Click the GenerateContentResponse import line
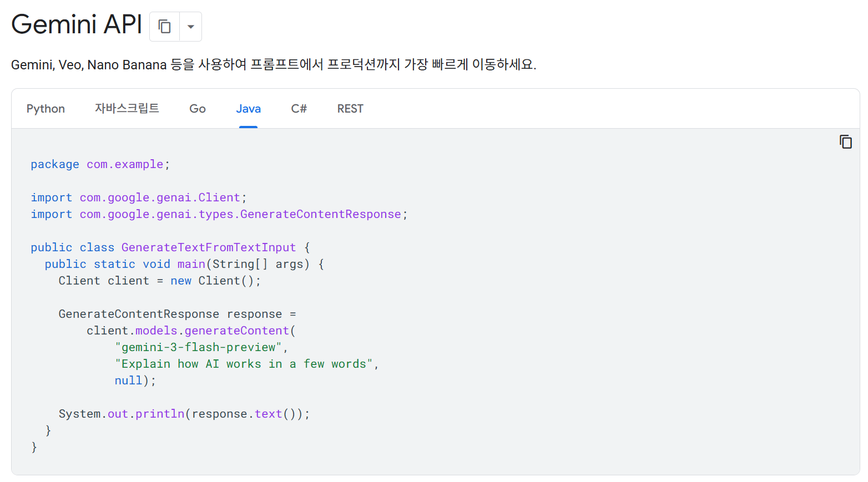Image resolution: width=868 pixels, height=482 pixels. [219, 214]
